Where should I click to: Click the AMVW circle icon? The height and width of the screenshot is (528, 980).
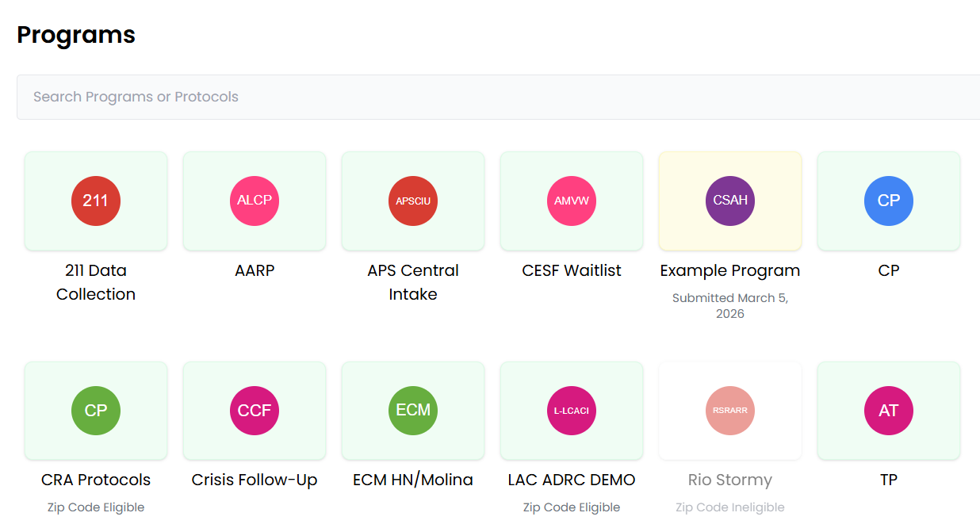pos(572,201)
